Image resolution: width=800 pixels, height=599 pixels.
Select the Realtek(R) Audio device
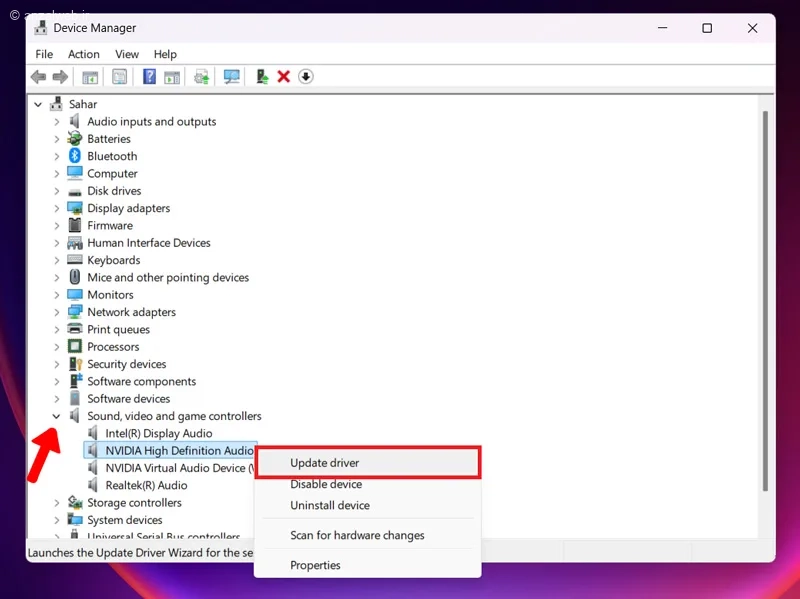(x=147, y=485)
